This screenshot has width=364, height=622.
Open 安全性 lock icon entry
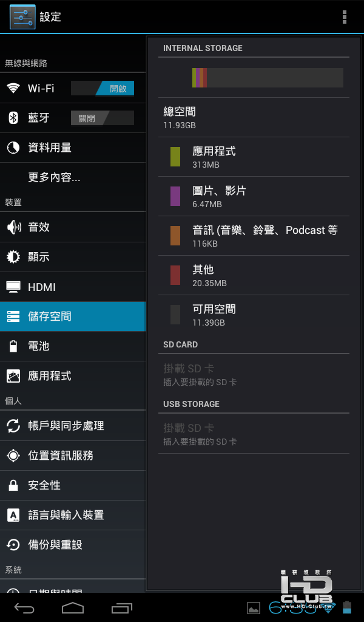point(13,485)
